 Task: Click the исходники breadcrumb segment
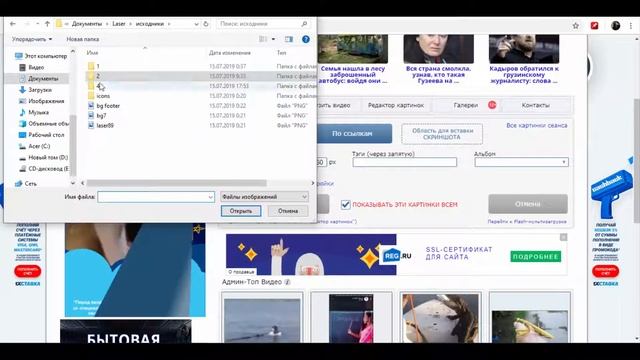[x=150, y=24]
